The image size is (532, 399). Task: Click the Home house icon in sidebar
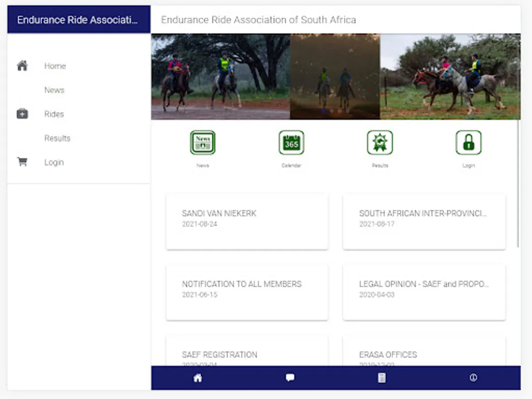(22, 66)
